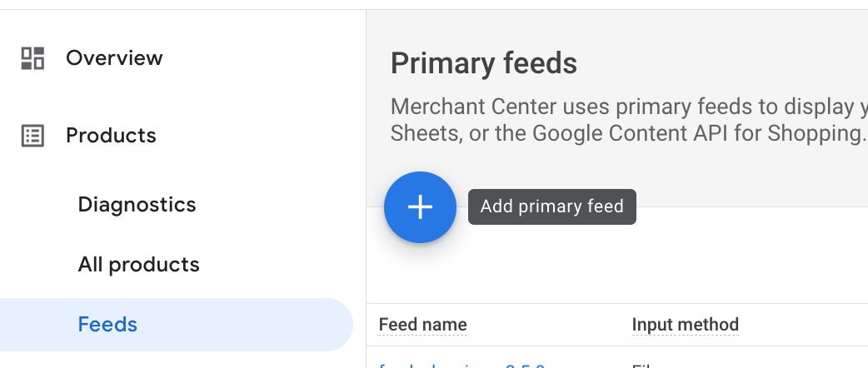Click the Merchant Center description text

[x=630, y=120]
